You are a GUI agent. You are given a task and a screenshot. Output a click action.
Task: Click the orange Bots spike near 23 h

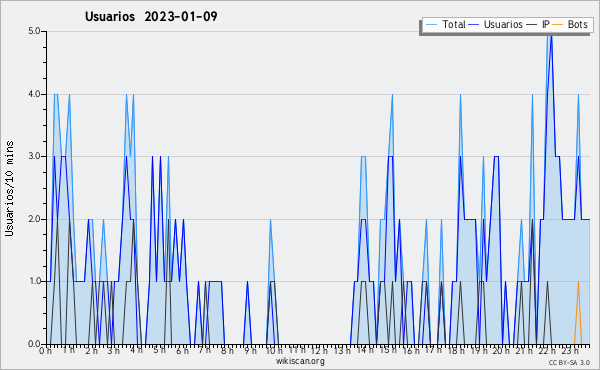point(578,313)
